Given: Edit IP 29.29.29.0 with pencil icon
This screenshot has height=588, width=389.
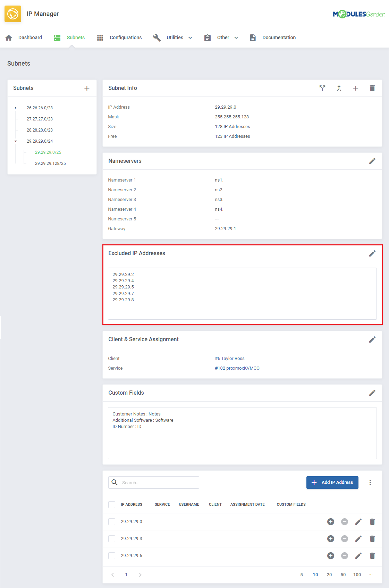Looking at the screenshot, I should pyautogui.click(x=358, y=522).
